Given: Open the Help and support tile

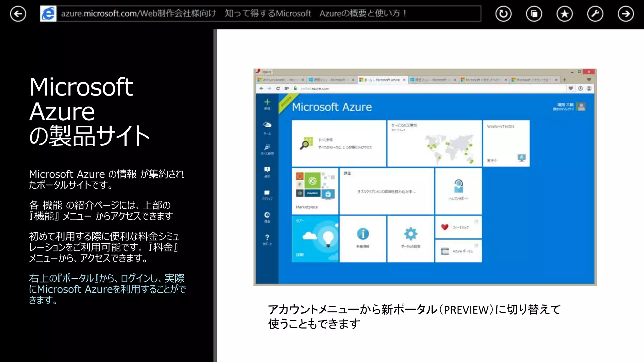Looking at the screenshot, I should pyautogui.click(x=458, y=191).
